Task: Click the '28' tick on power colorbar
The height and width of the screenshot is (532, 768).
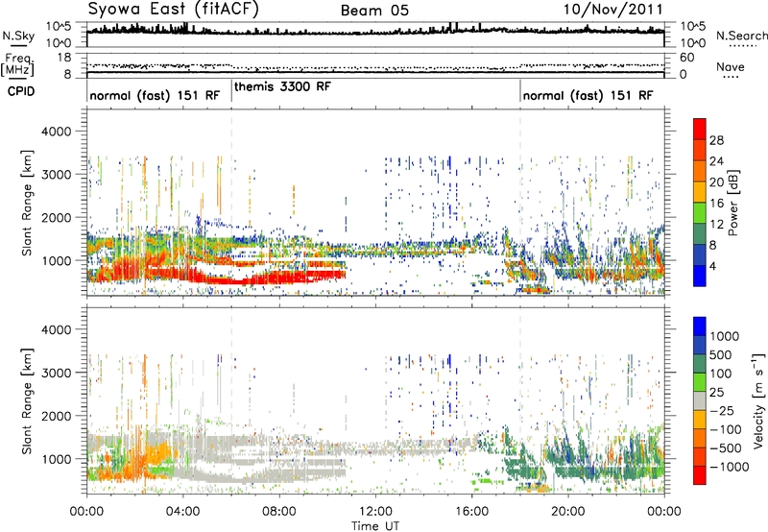Action: (x=716, y=140)
